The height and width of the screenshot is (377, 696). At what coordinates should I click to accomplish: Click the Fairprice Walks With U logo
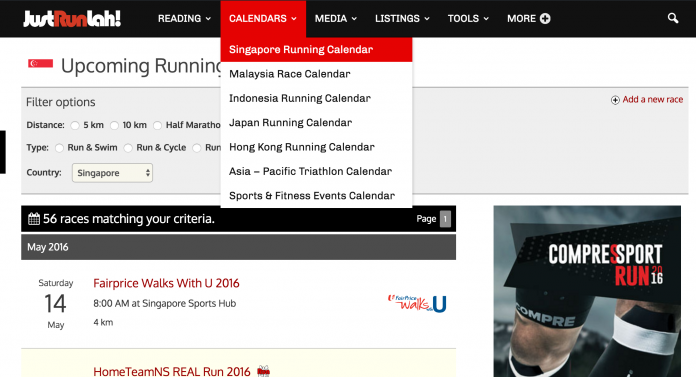tap(417, 303)
